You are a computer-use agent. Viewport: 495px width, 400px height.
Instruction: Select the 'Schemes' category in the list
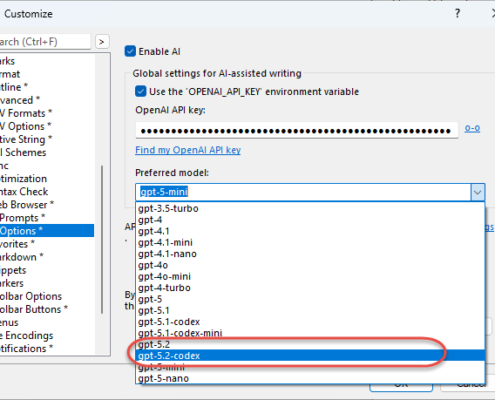[x=47, y=153]
